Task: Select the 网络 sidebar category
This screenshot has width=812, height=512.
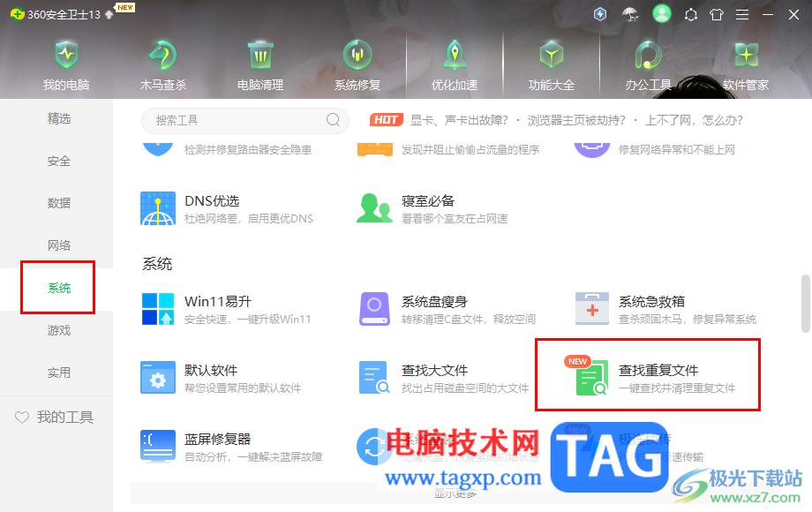Action: (59, 245)
